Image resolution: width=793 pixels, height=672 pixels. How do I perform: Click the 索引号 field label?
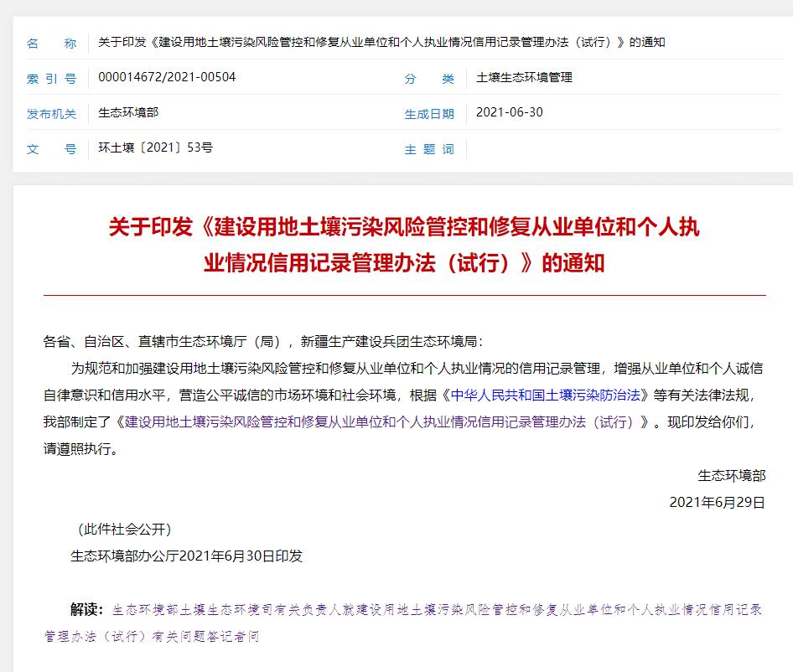click(x=52, y=79)
